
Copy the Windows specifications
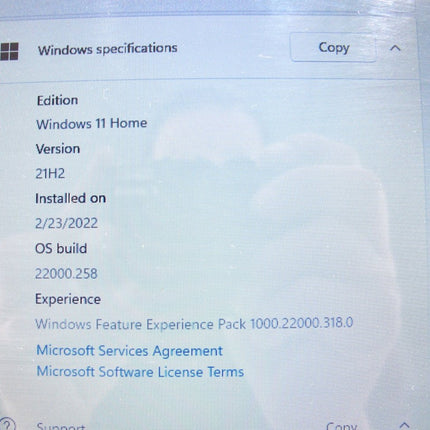click(333, 48)
